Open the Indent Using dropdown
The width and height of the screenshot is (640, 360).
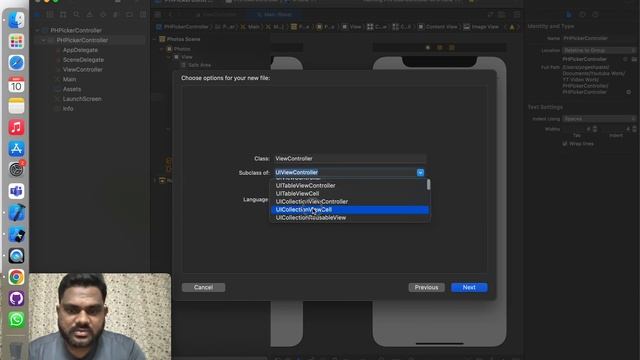click(x=599, y=119)
